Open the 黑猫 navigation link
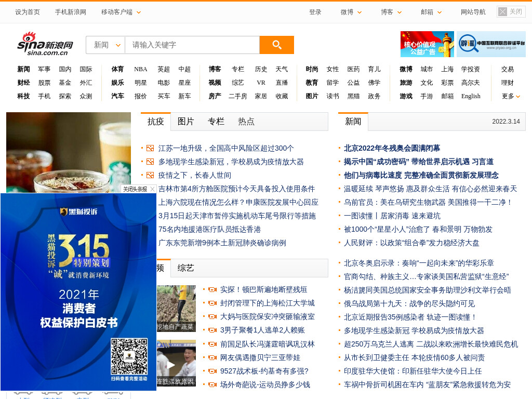 point(353,96)
